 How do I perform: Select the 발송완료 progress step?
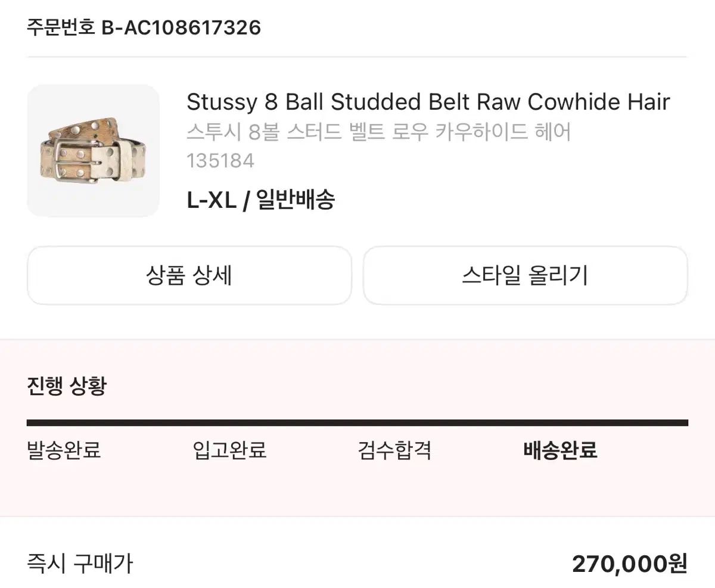click(64, 450)
